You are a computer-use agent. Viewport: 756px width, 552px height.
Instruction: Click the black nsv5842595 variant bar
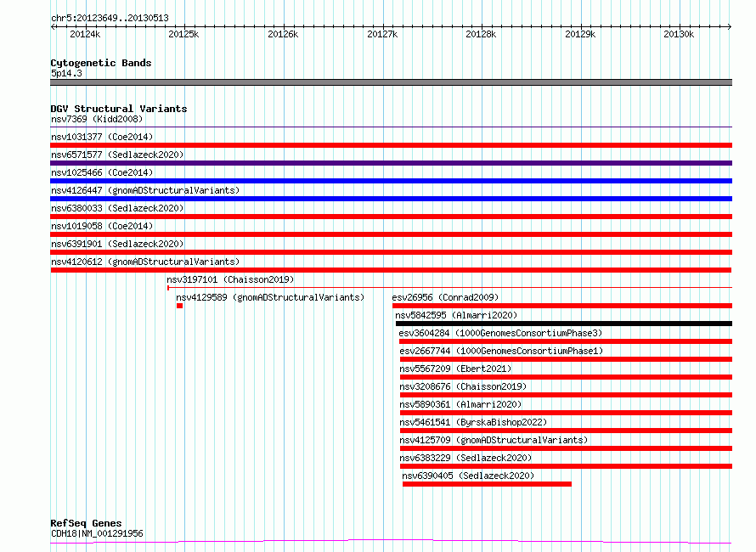point(564,324)
